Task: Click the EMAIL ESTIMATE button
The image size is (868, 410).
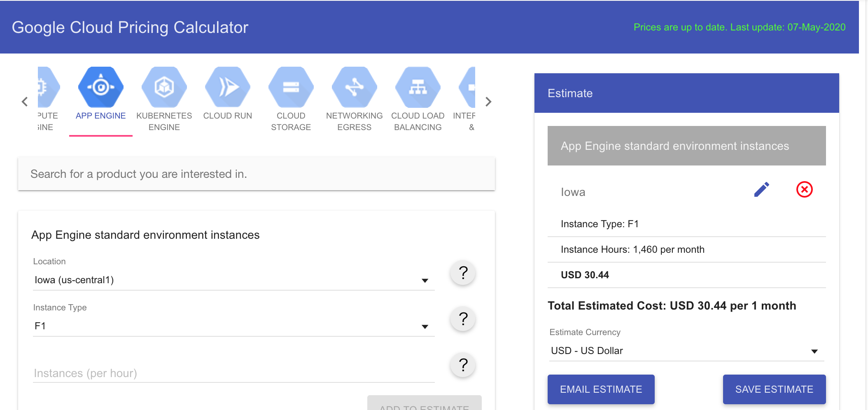Action: click(601, 389)
